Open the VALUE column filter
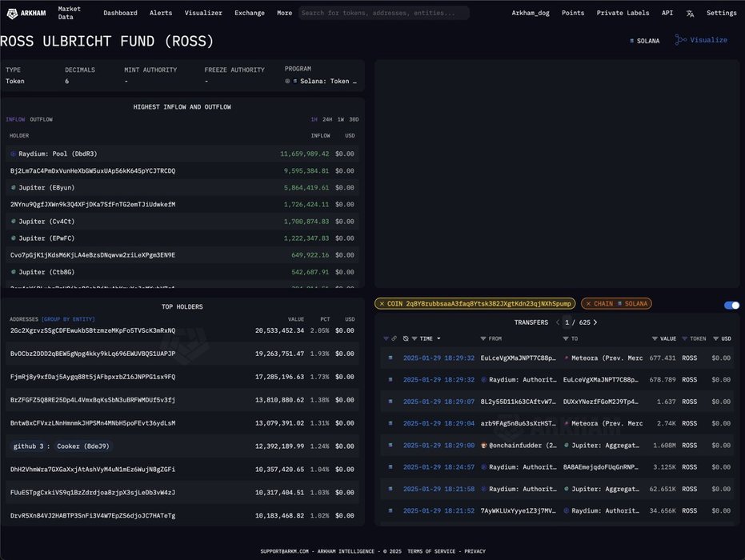 (x=655, y=339)
